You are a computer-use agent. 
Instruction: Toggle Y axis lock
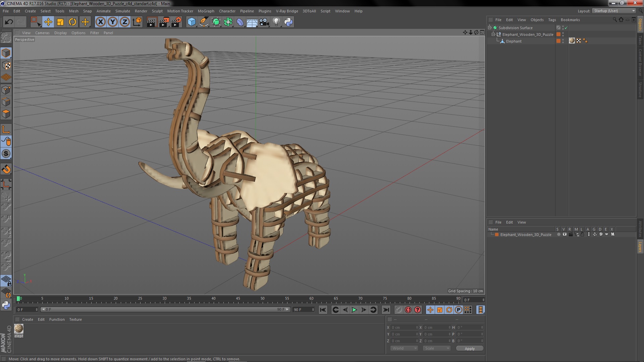[x=113, y=22]
